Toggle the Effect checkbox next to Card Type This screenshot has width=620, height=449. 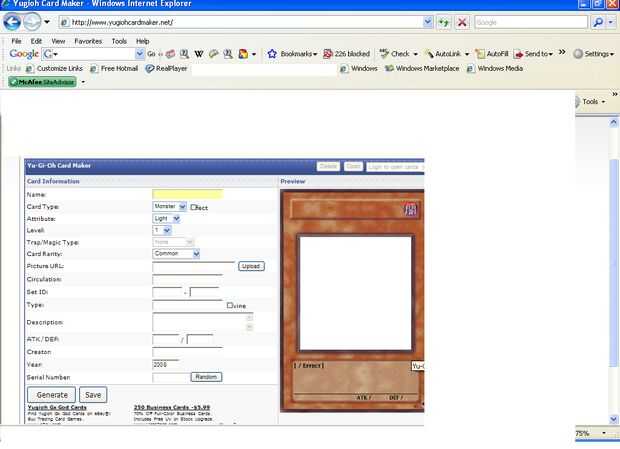pyautogui.click(x=194, y=207)
